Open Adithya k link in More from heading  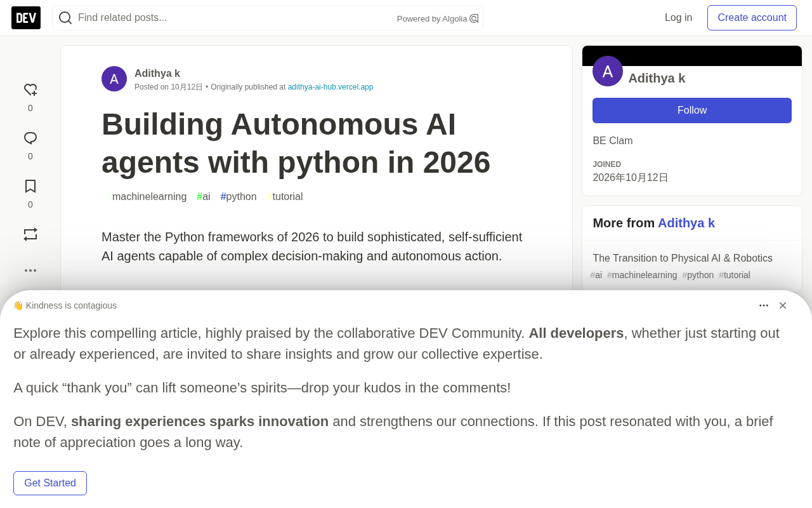[686, 223]
